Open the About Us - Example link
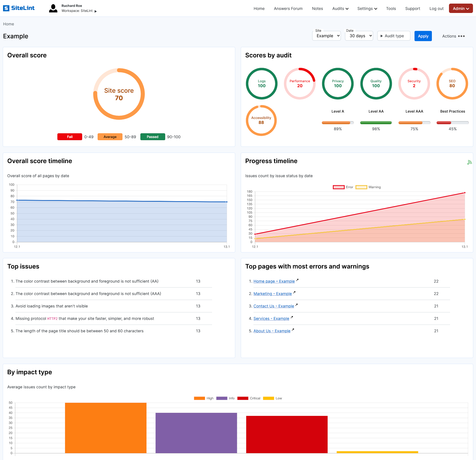476x460 pixels. click(x=272, y=331)
